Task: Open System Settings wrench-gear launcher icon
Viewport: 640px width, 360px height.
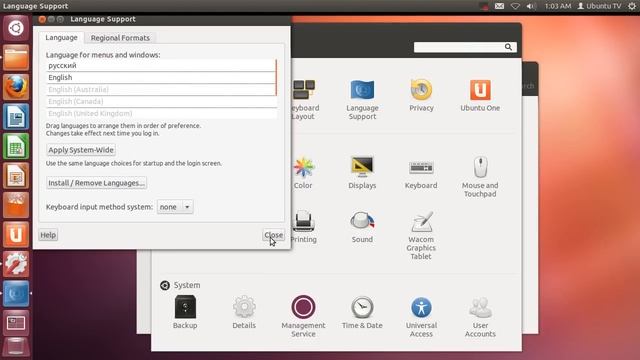Action: [16, 264]
